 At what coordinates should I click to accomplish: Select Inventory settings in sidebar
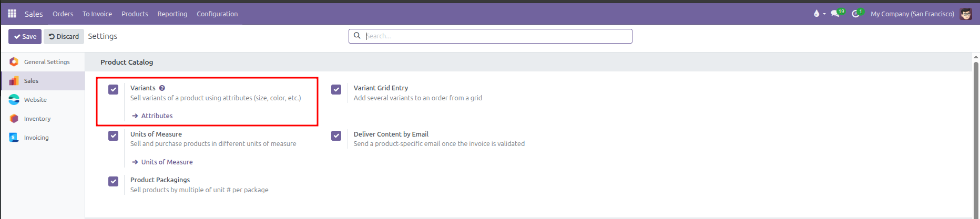point(43,119)
